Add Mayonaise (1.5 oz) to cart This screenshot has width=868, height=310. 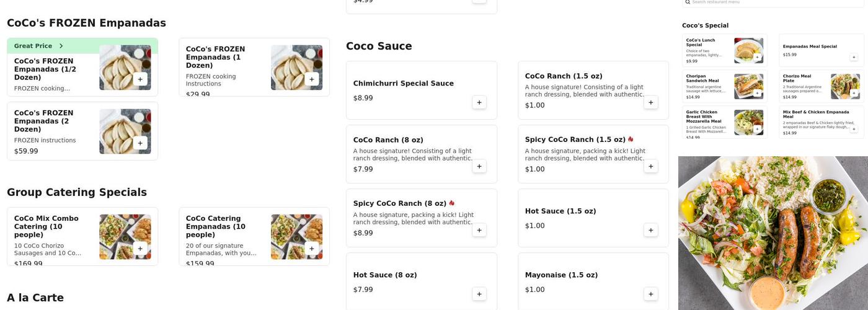click(650, 294)
